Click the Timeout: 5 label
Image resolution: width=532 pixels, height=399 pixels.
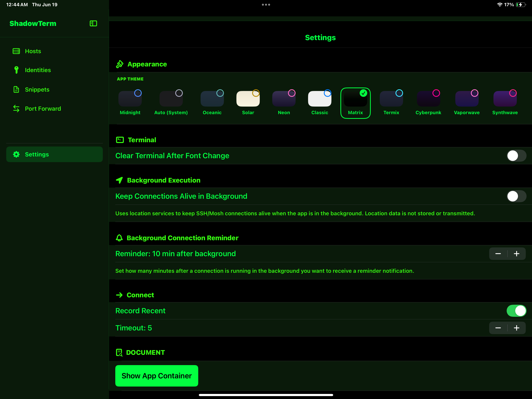(x=134, y=328)
